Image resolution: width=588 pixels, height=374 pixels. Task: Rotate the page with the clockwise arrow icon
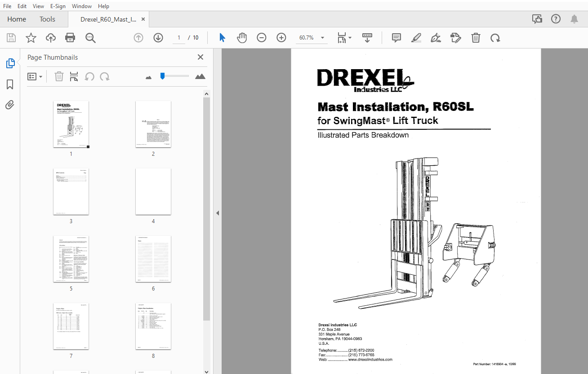495,38
